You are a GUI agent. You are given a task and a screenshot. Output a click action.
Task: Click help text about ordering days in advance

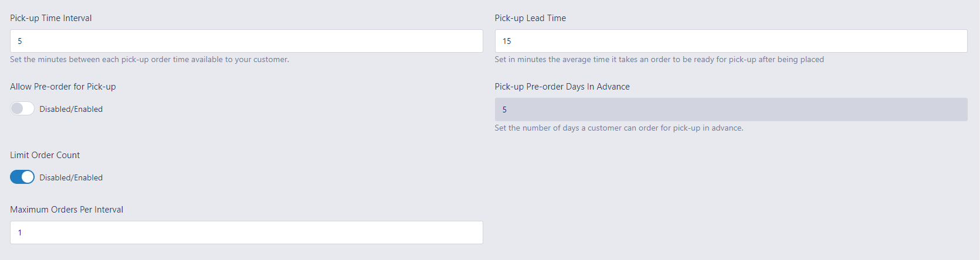coord(619,128)
